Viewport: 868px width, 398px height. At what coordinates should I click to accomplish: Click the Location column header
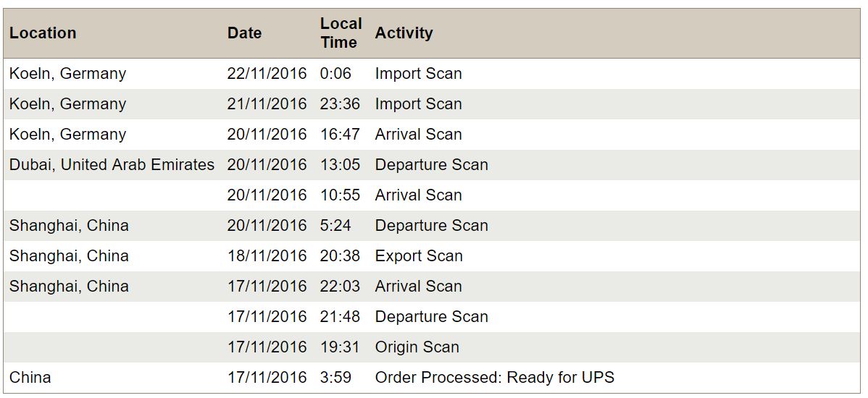click(x=43, y=33)
